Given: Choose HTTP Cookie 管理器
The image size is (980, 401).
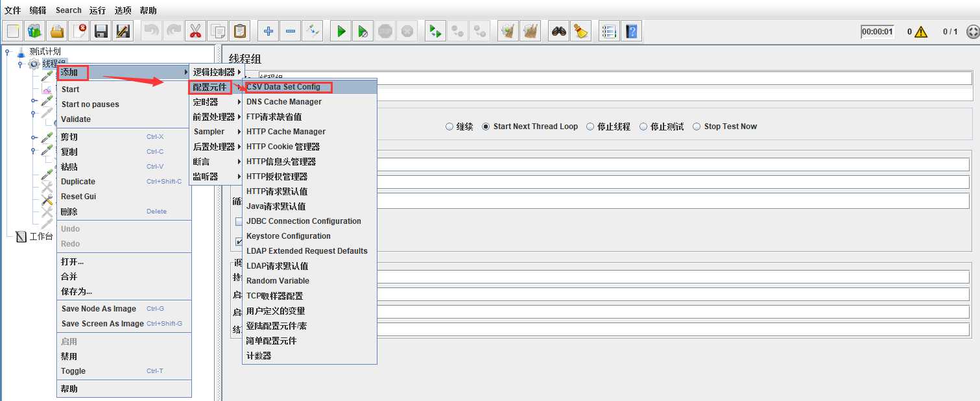Looking at the screenshot, I should (309, 147).
